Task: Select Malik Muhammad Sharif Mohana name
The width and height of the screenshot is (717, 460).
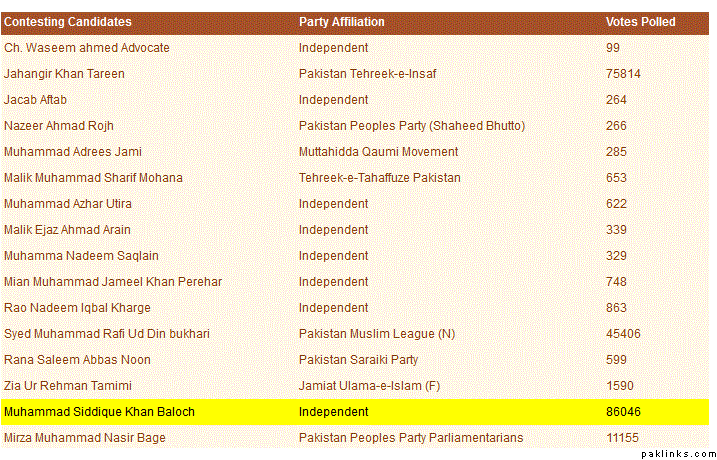Action: point(93,178)
